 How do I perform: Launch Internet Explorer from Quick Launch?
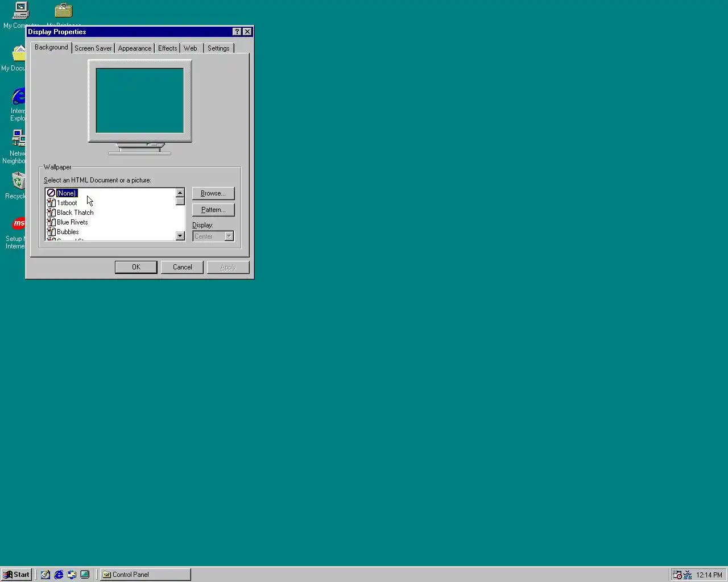[x=59, y=575]
